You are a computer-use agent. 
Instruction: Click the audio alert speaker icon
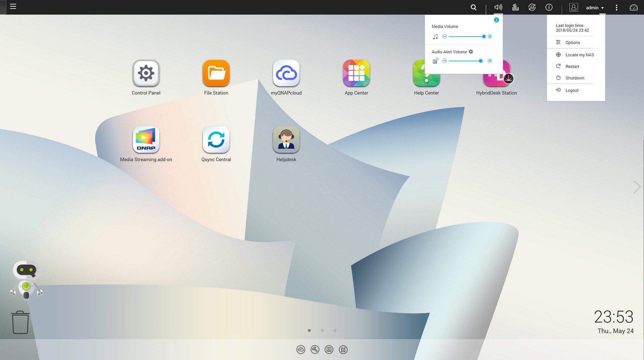pyautogui.click(x=435, y=61)
